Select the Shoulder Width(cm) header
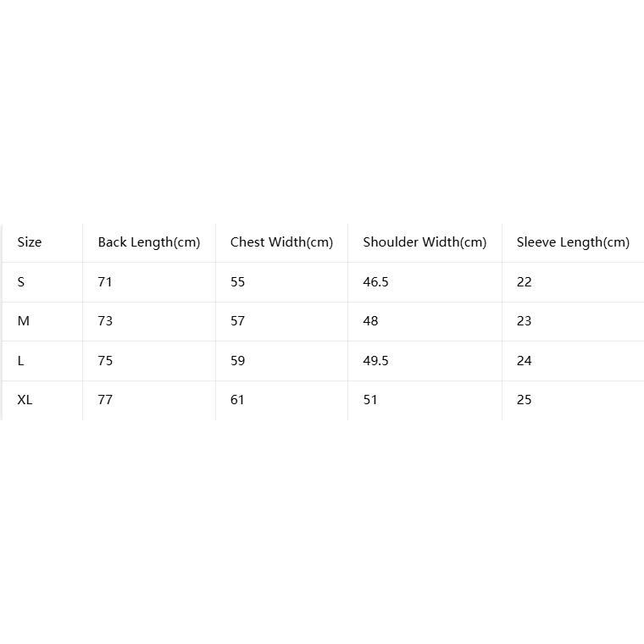Viewport: 644px width, 644px height. tap(425, 242)
